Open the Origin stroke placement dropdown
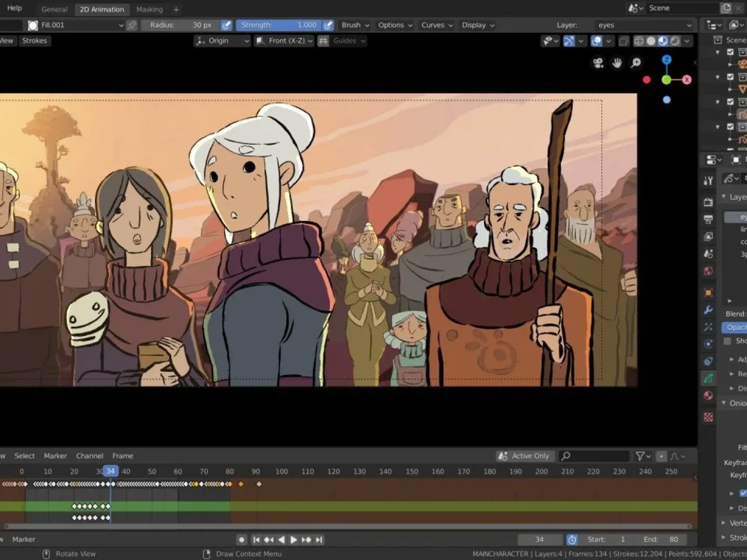Image resolution: width=747 pixels, height=560 pixels. point(223,41)
